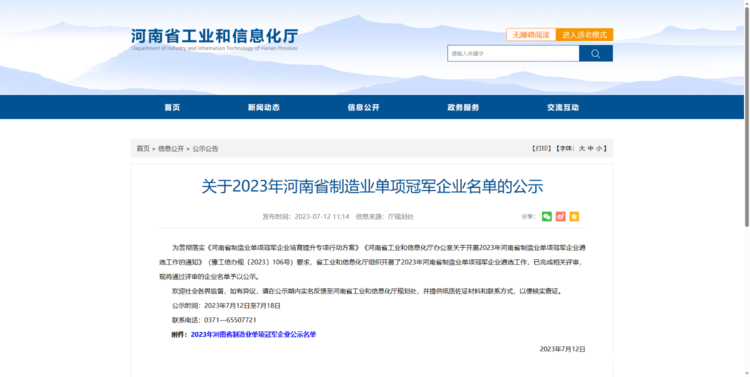The image size is (750, 377).
Task: Click 首页 in breadcrumb trail
Action: pyautogui.click(x=143, y=149)
